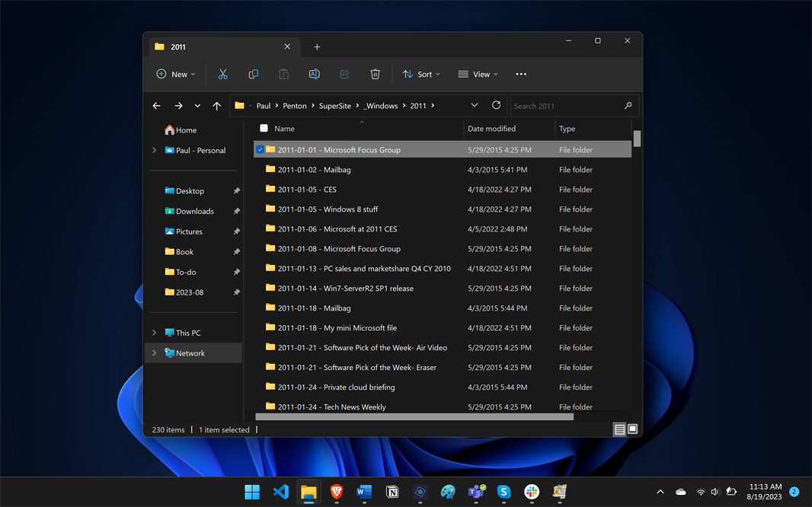Click the Rename icon in toolbar

point(314,75)
